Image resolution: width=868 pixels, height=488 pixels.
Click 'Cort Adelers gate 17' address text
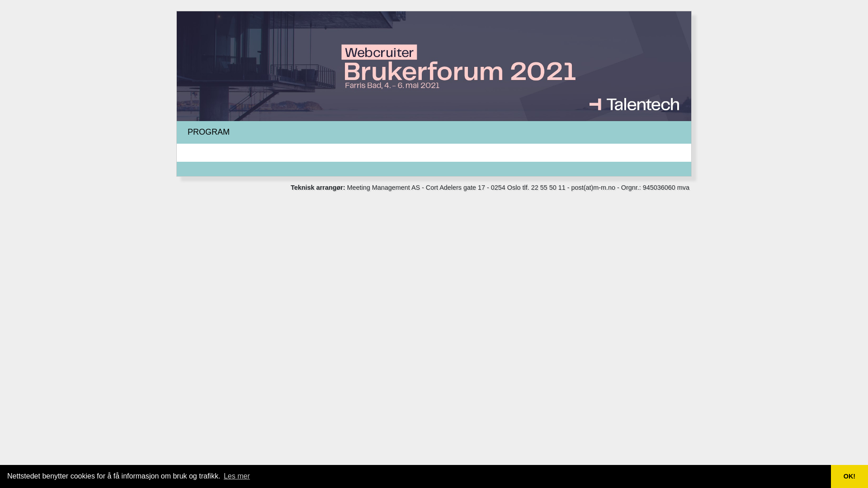tap(455, 188)
